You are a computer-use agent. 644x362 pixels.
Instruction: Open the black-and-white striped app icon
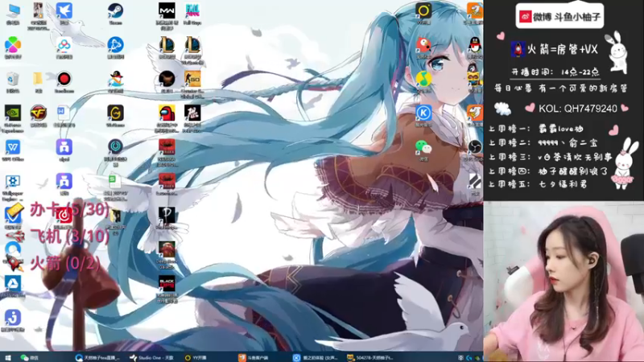click(475, 181)
